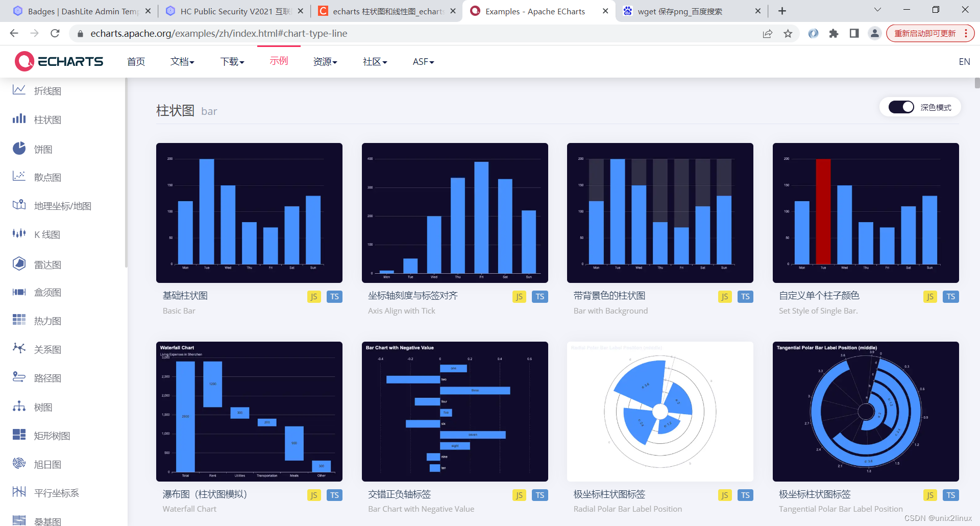Click the boxplot icon
Viewport: 980px width, 526px height.
(x=19, y=292)
